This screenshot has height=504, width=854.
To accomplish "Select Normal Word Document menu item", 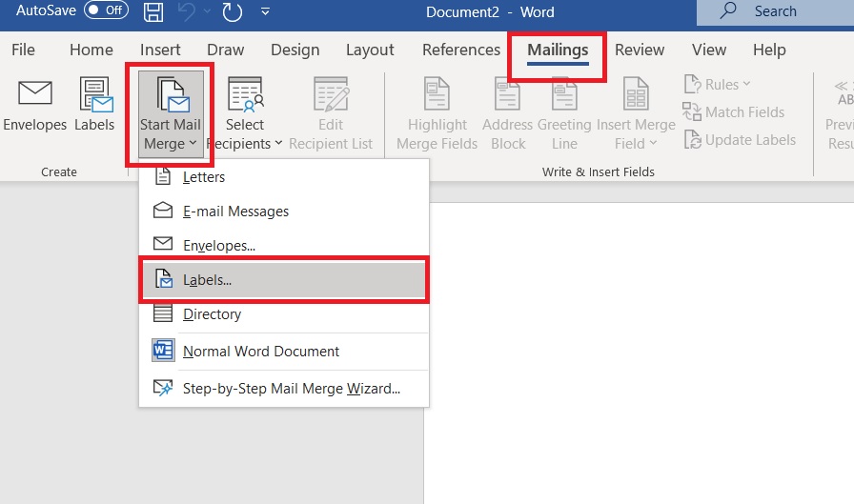I will [x=284, y=351].
